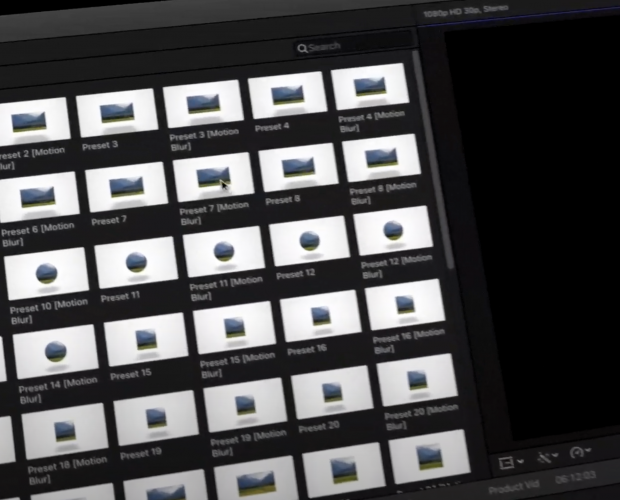Click the "06:12:03" timecode text
620x500 pixels.
coord(575,477)
